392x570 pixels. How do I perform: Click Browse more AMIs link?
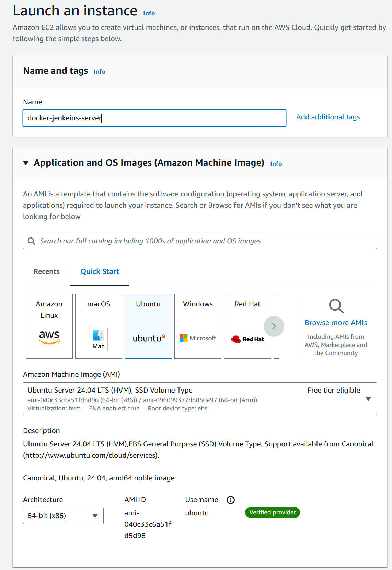click(336, 323)
